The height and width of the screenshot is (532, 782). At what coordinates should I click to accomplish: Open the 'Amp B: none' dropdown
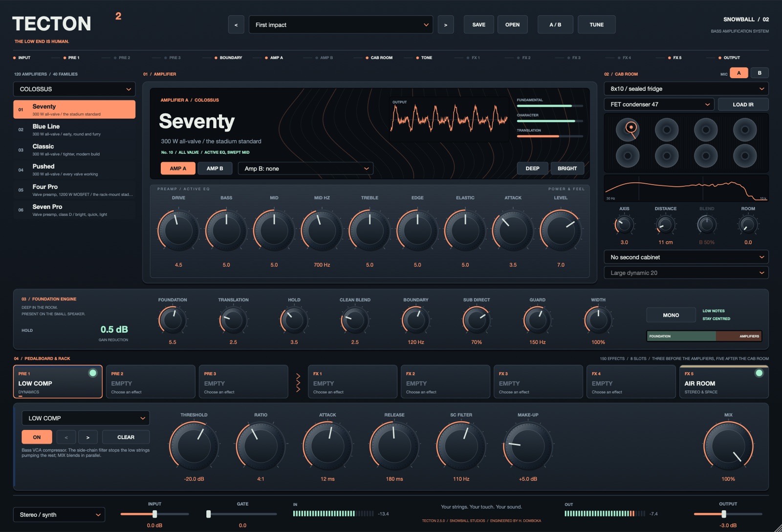pyautogui.click(x=305, y=169)
